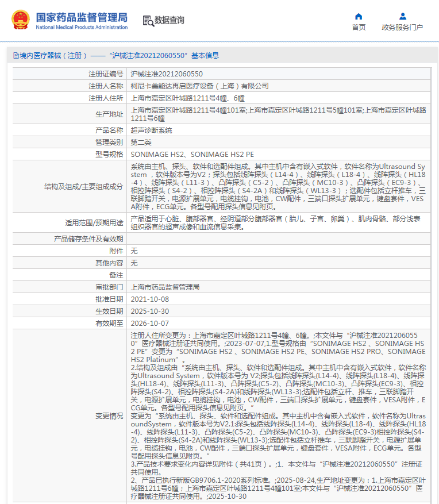439x504 pixels.
Task: Click the 数据查询 magnifier document icon
Action: click(x=148, y=21)
